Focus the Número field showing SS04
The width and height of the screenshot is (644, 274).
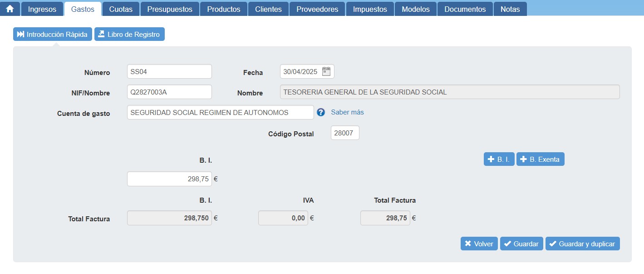coord(169,71)
